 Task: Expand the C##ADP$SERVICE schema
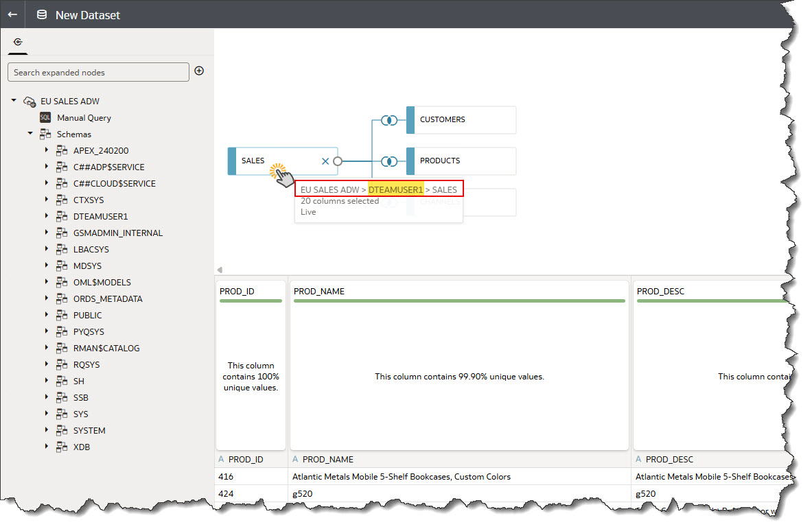tap(47, 167)
